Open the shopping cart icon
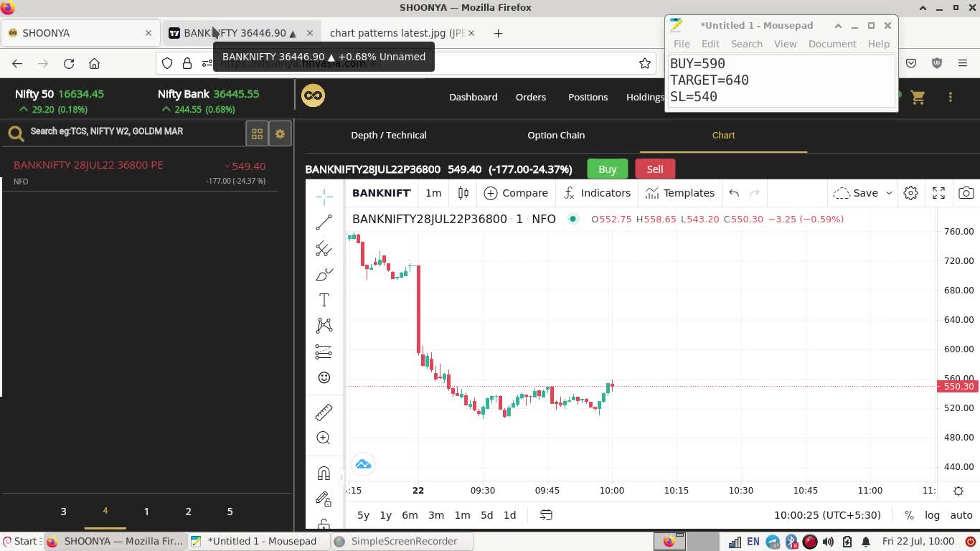This screenshot has width=980, height=551. [918, 97]
